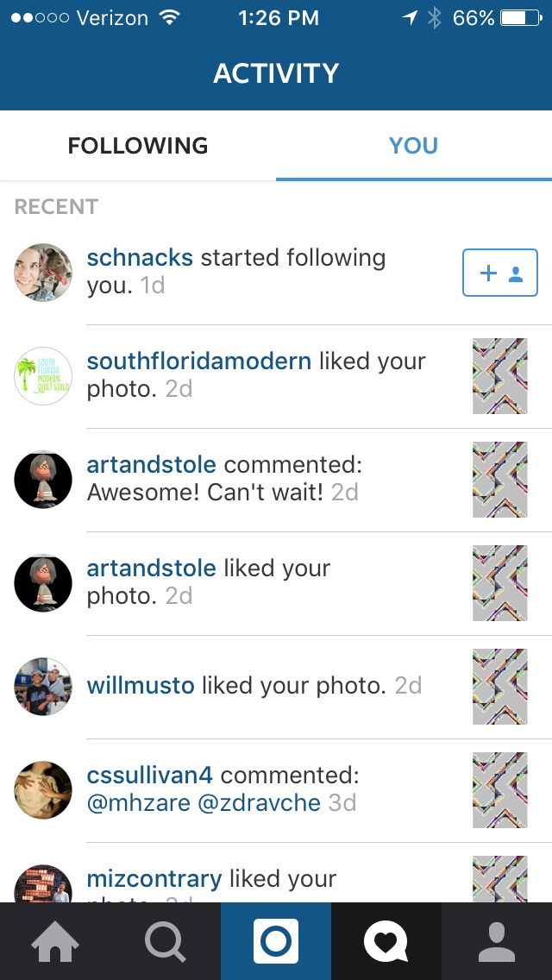Screen dimensions: 552x980
Task: Open the schnacks username link
Action: click(x=140, y=257)
